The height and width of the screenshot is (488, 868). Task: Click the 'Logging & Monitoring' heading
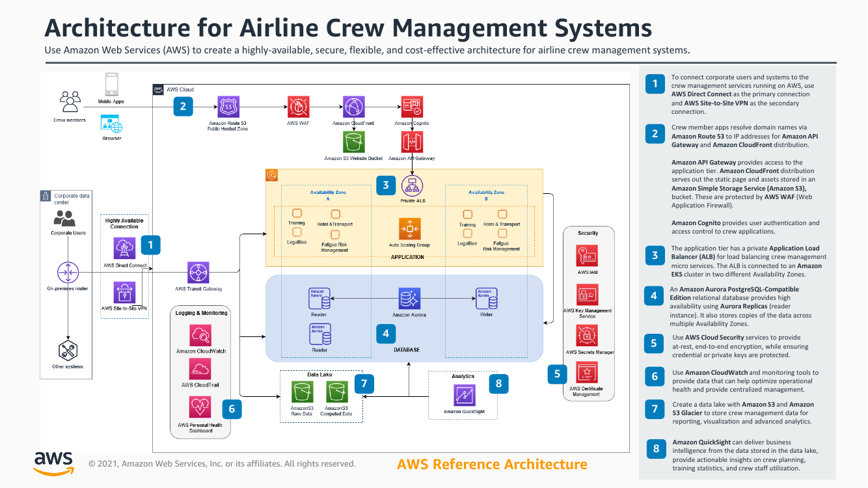point(201,313)
